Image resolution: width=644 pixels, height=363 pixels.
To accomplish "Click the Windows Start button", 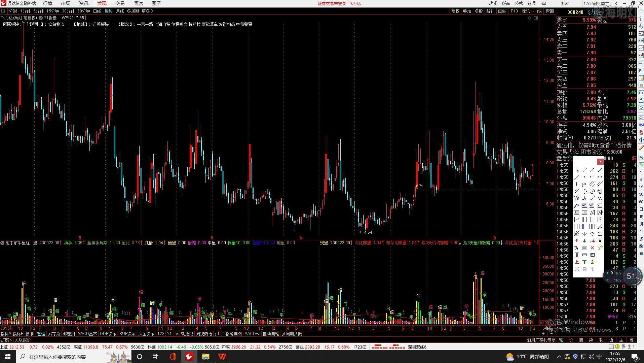I will [8, 356].
